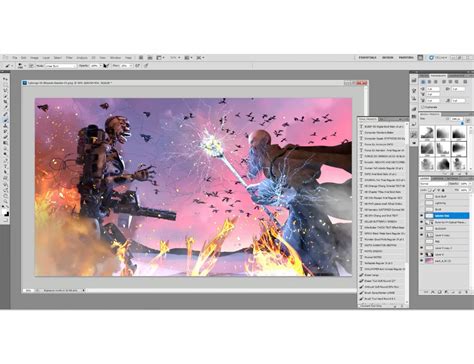
Task: Show the hidden Lightning layer
Action: 421,203
